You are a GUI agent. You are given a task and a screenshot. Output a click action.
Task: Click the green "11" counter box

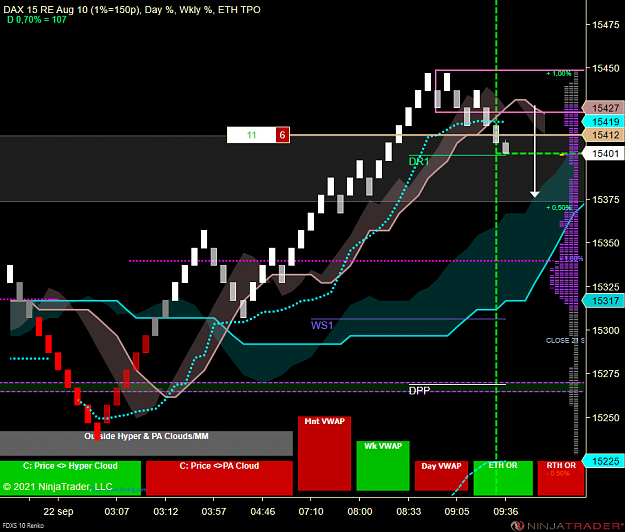pyautogui.click(x=252, y=135)
